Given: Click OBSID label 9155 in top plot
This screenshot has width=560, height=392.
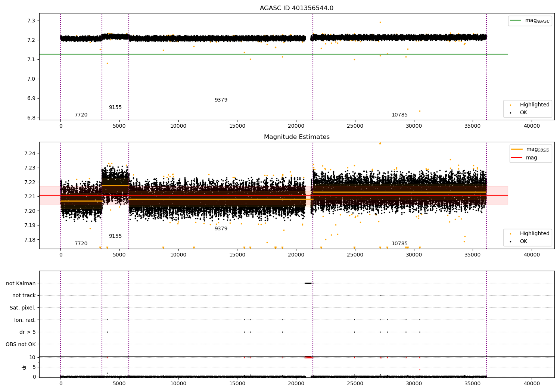Looking at the screenshot, I should [x=115, y=108].
